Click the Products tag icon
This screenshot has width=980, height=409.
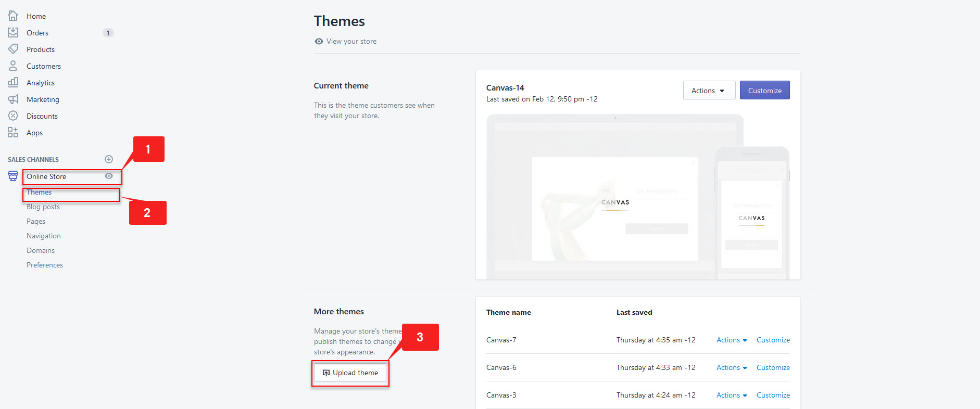click(x=13, y=49)
